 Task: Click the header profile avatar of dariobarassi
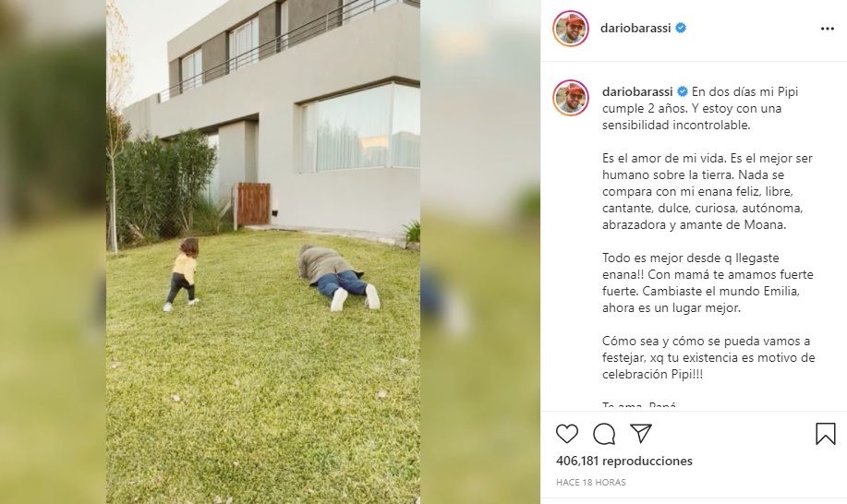tap(571, 29)
